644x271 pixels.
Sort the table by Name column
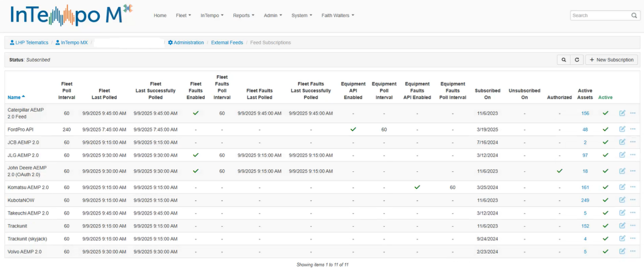pyautogui.click(x=16, y=97)
